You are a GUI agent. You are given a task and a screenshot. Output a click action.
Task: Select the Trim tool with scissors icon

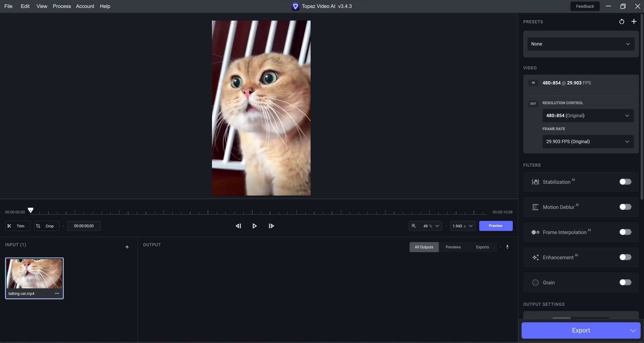click(17, 226)
